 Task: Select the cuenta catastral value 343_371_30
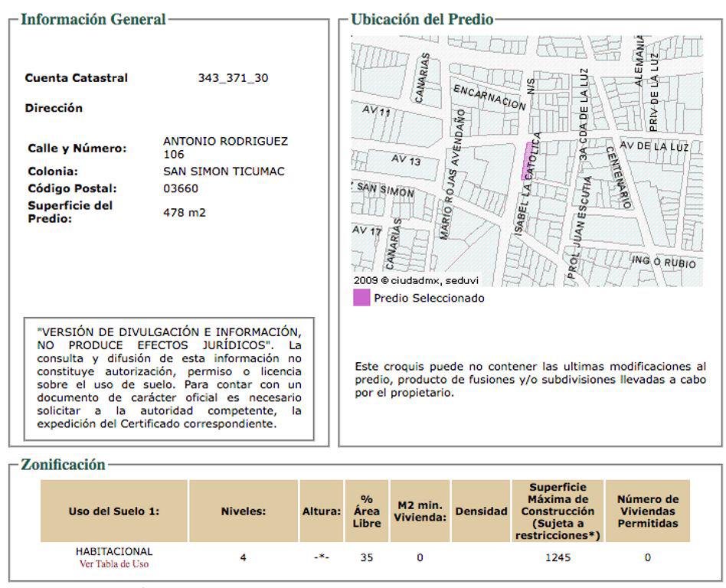pos(234,78)
